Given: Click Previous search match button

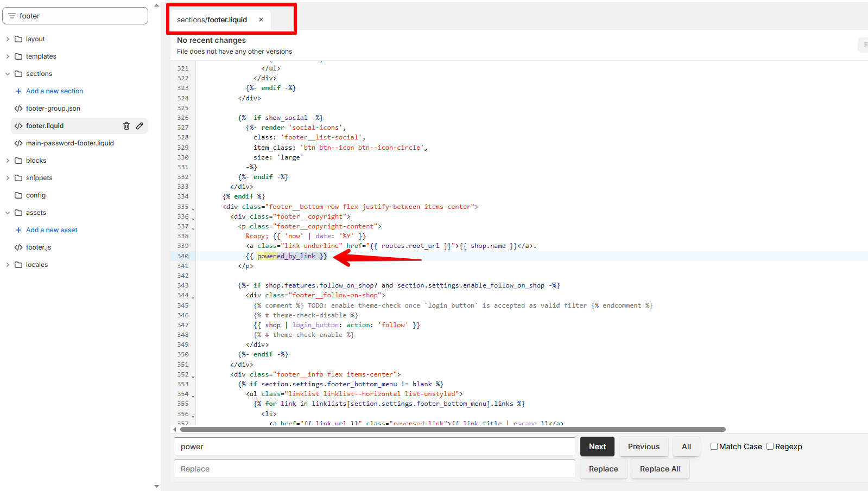Looking at the screenshot, I should point(644,447).
